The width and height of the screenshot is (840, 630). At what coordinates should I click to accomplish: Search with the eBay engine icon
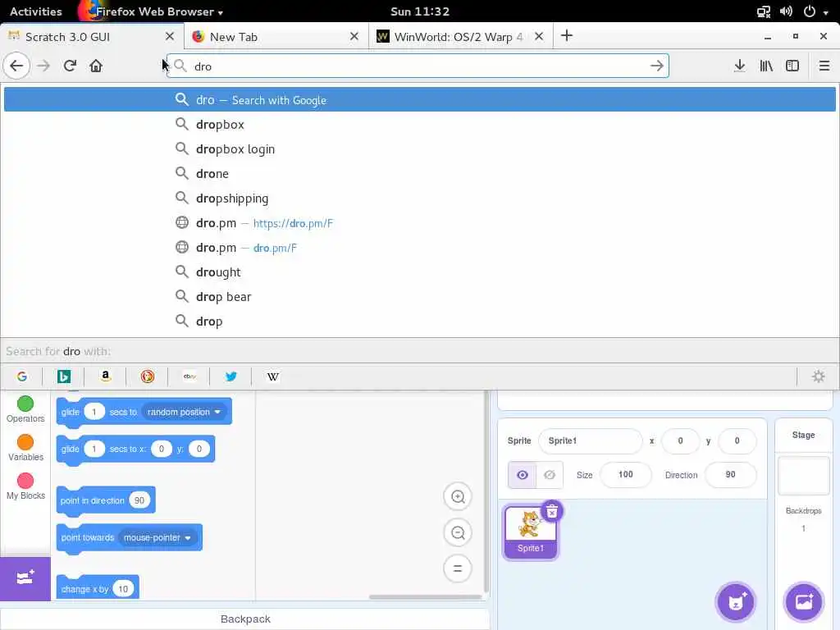189,377
